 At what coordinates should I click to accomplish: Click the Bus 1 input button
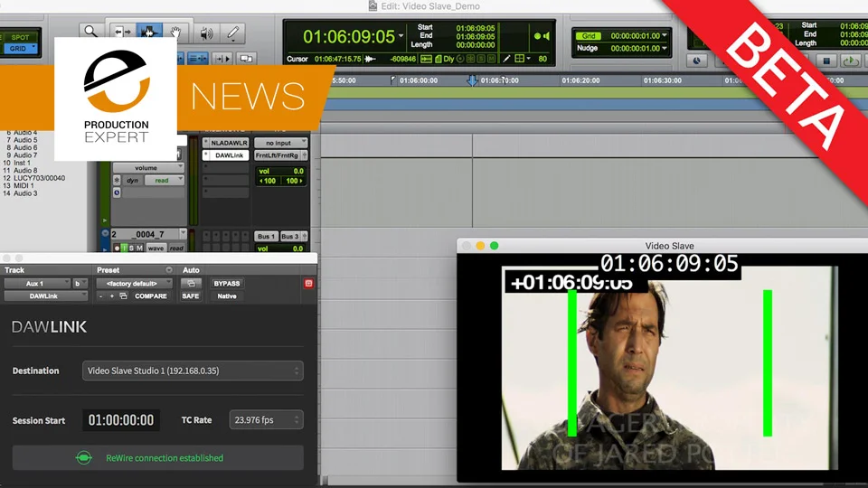(266, 236)
